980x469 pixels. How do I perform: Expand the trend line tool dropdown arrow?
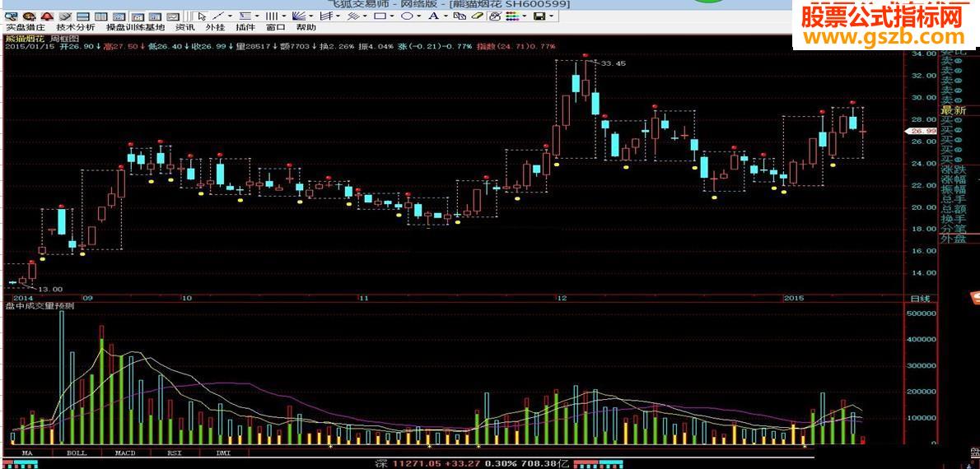point(230,16)
